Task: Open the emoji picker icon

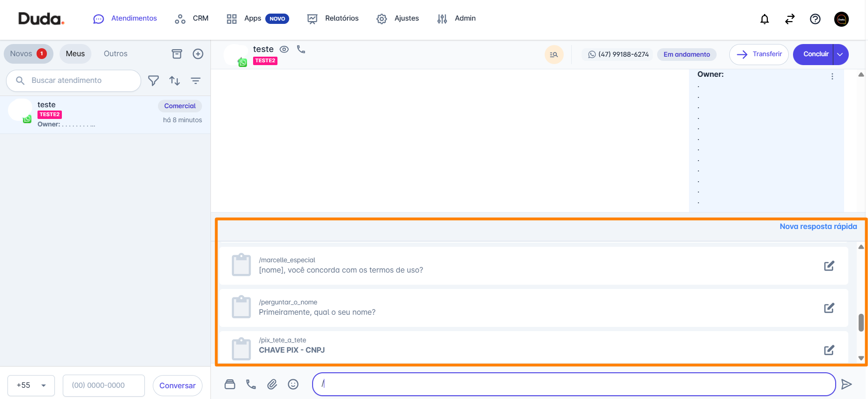Action: (293, 384)
